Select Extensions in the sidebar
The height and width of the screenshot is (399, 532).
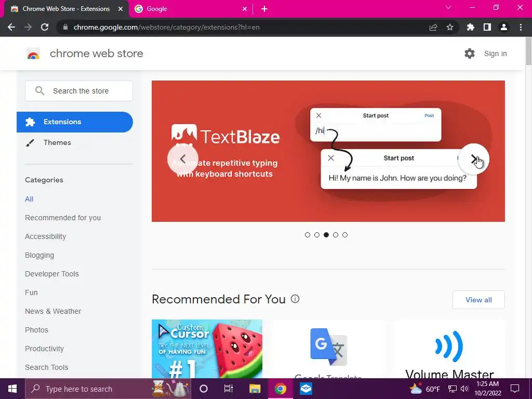click(x=75, y=122)
